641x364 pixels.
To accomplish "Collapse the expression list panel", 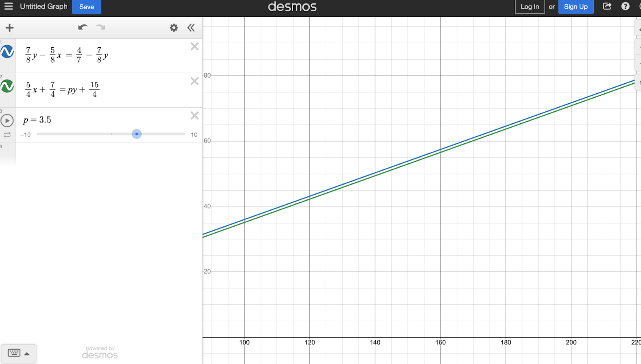I will [191, 28].
